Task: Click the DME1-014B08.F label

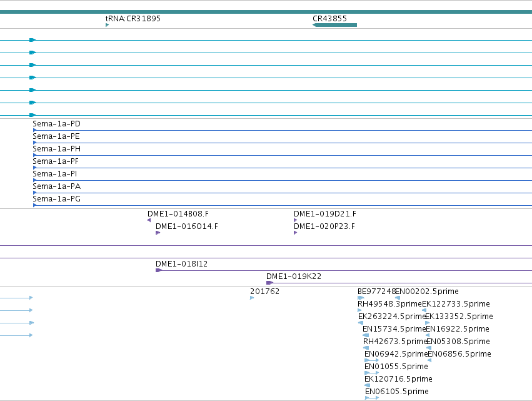Action: [x=178, y=214]
